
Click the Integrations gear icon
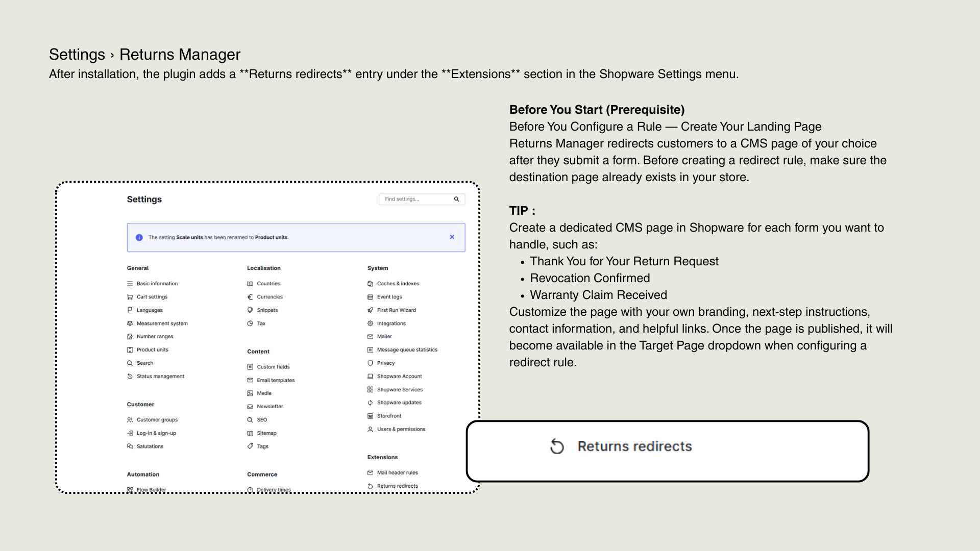(x=370, y=323)
